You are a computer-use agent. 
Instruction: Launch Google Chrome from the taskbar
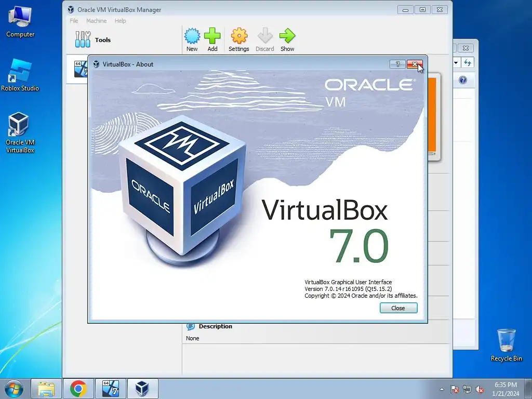tap(78, 389)
